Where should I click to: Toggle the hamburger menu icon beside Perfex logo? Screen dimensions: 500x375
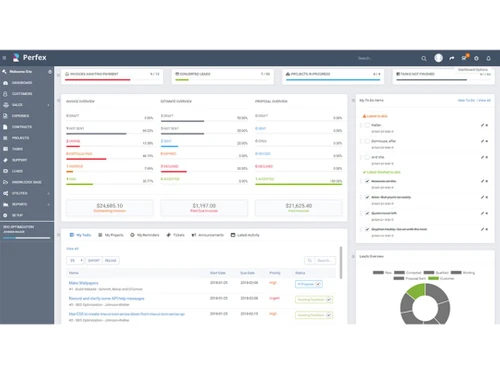click(4, 58)
